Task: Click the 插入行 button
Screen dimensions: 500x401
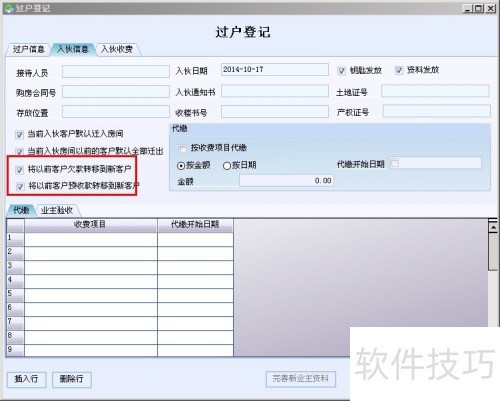Action: coord(27,379)
